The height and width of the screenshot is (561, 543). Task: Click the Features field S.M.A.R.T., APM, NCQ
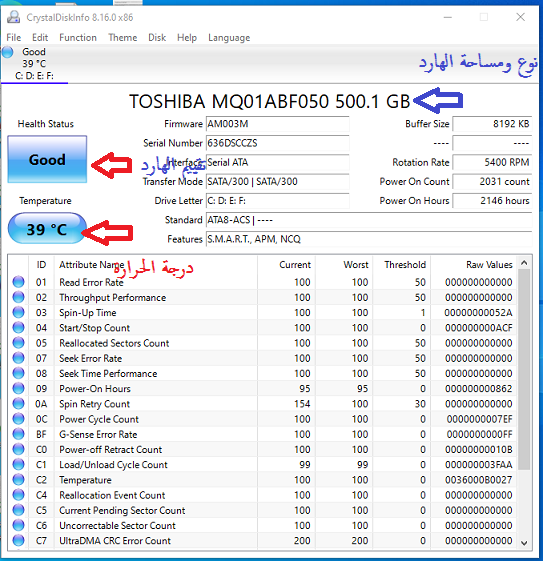click(x=369, y=239)
